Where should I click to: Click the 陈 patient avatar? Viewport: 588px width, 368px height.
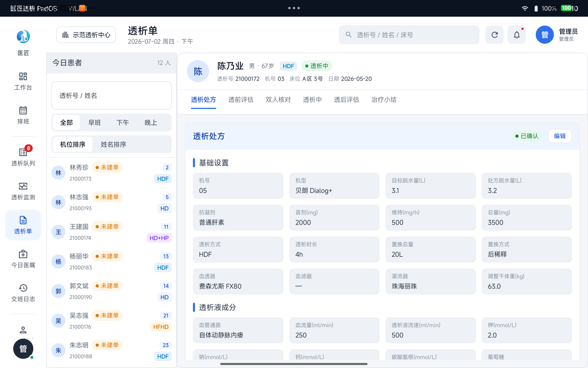coord(198,71)
